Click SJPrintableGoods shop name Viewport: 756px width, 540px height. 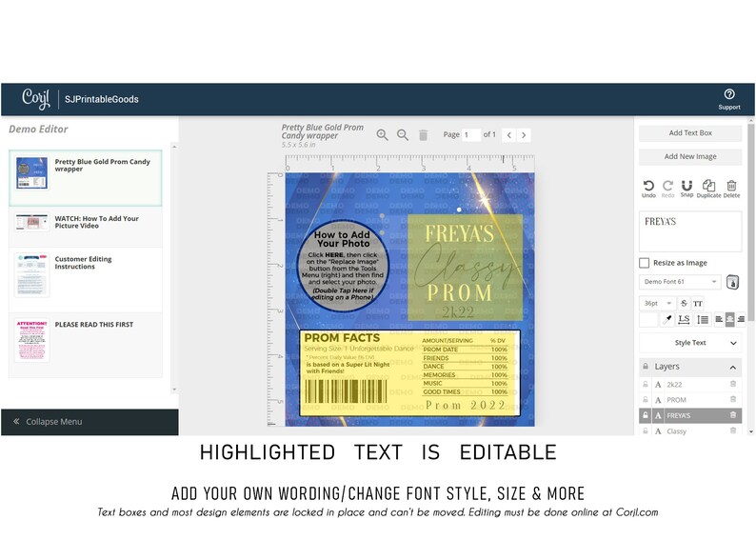tap(102, 99)
